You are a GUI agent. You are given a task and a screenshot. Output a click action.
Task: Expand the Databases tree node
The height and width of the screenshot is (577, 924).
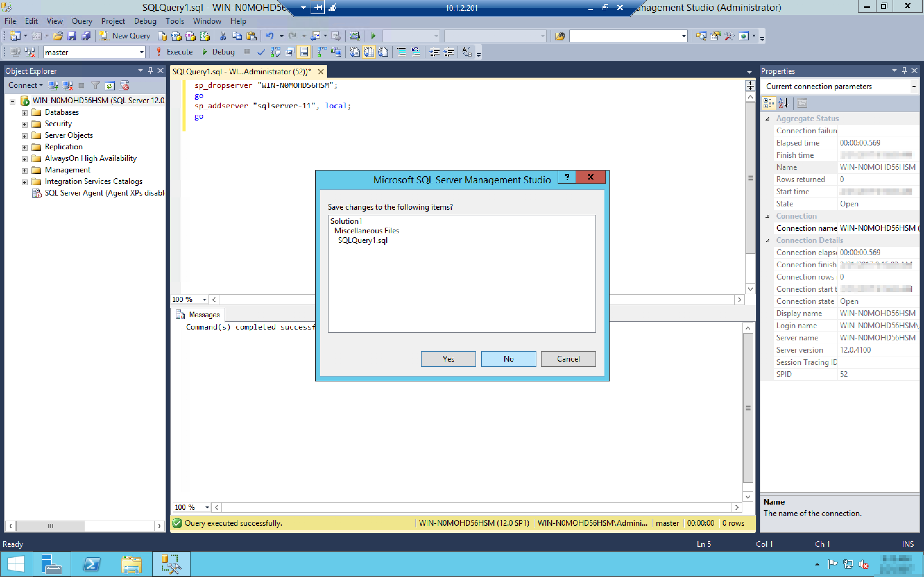click(x=24, y=113)
